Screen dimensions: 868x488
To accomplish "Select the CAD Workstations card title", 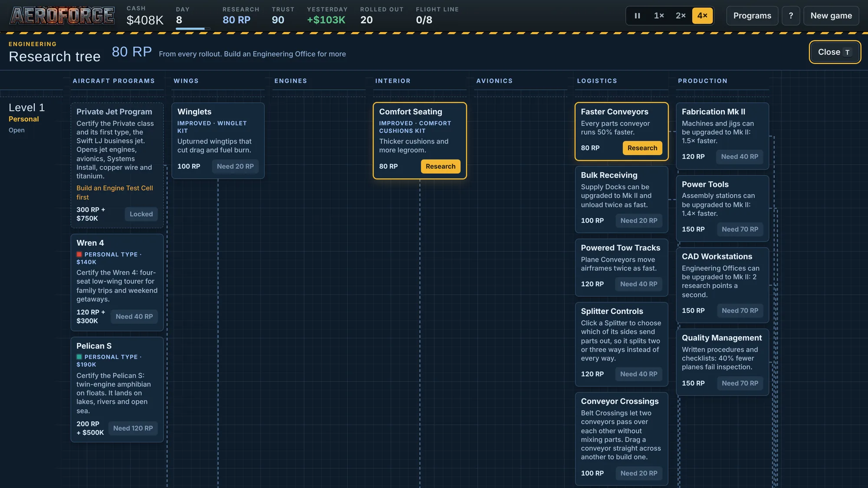I will [717, 257].
